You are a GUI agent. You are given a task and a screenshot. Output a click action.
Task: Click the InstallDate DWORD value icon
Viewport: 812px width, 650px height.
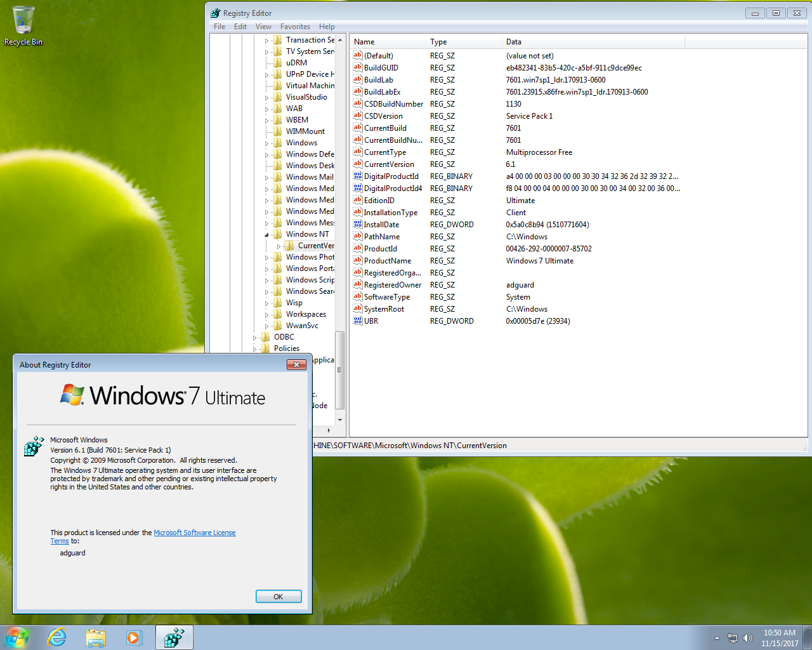(x=358, y=224)
